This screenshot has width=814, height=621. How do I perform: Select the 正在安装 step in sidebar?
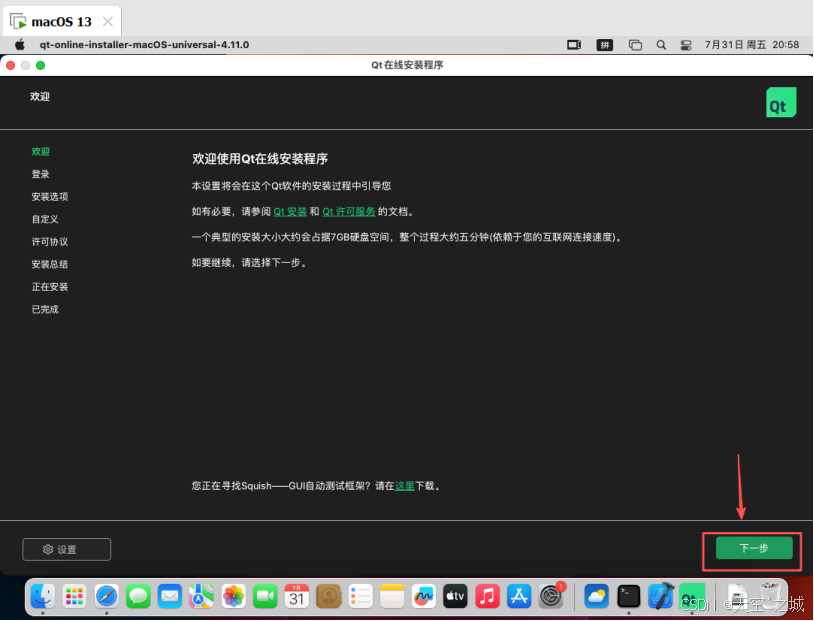point(50,287)
